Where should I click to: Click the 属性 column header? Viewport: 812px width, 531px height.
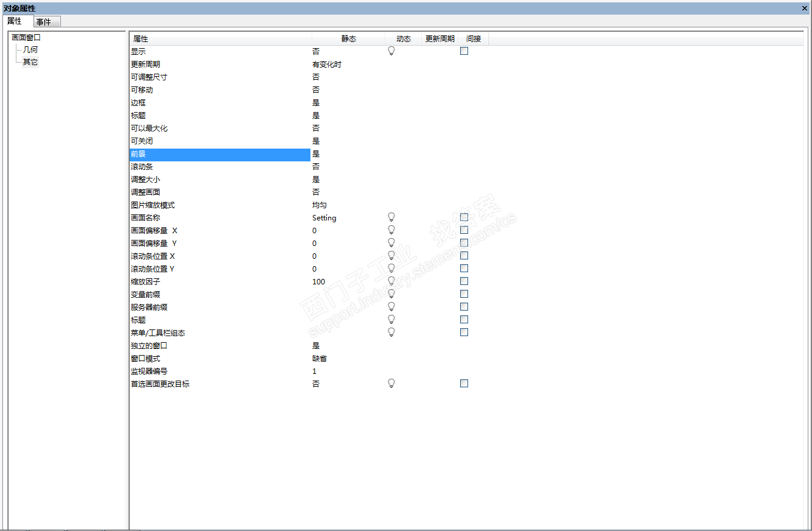221,39
